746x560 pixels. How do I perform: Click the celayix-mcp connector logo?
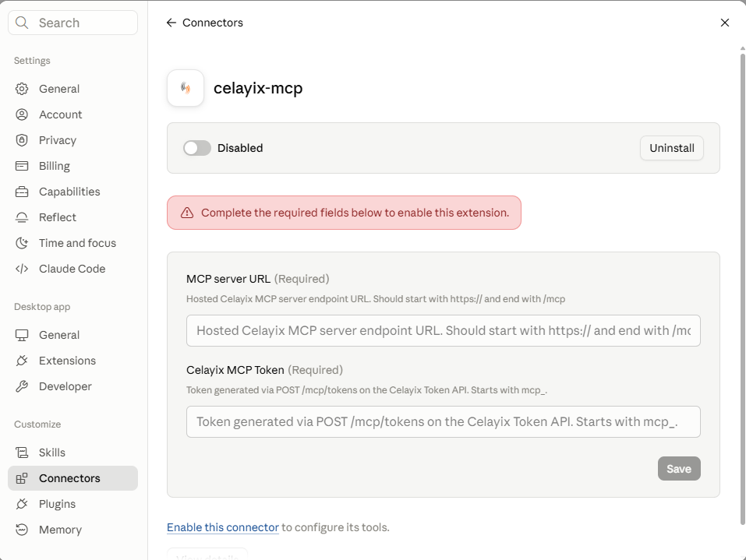[x=186, y=88]
